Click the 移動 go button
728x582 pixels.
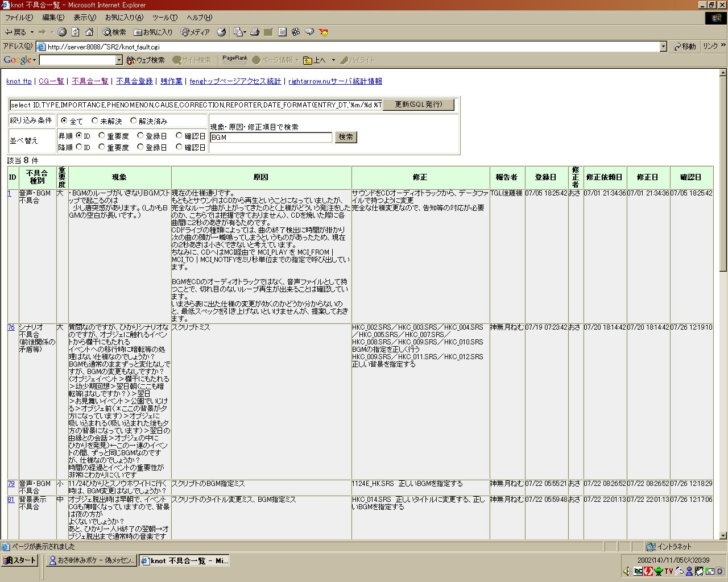(685, 47)
